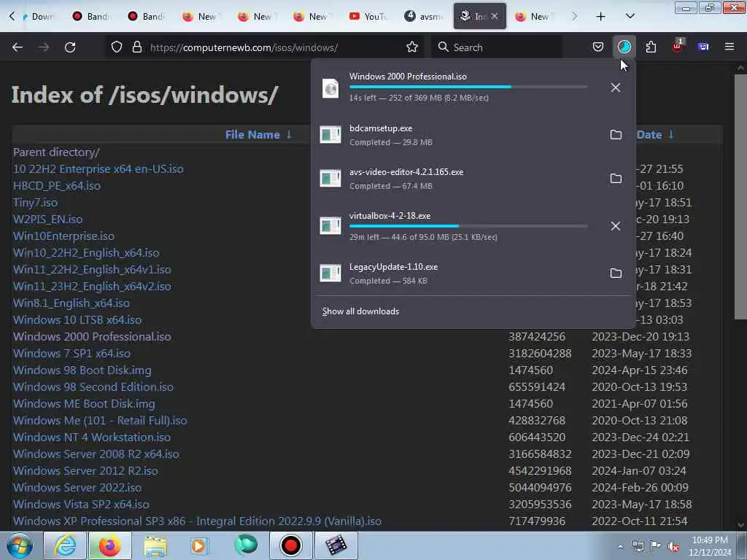
Task: Show hidden tray icons arrow
Action: (x=620, y=546)
